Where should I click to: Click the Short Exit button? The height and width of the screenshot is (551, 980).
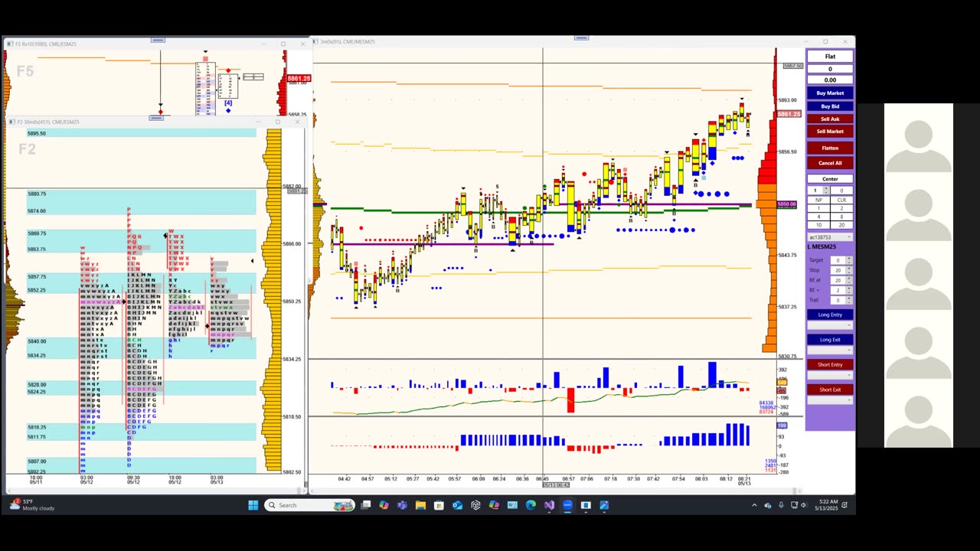click(830, 390)
